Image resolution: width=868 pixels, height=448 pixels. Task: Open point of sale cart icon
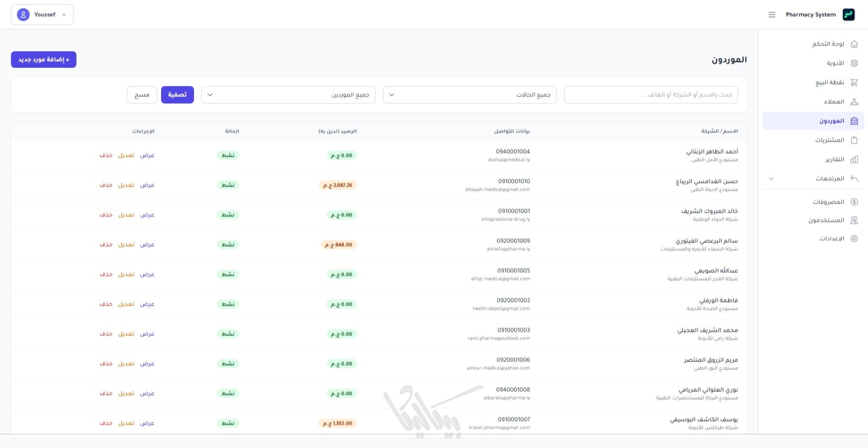pos(854,82)
